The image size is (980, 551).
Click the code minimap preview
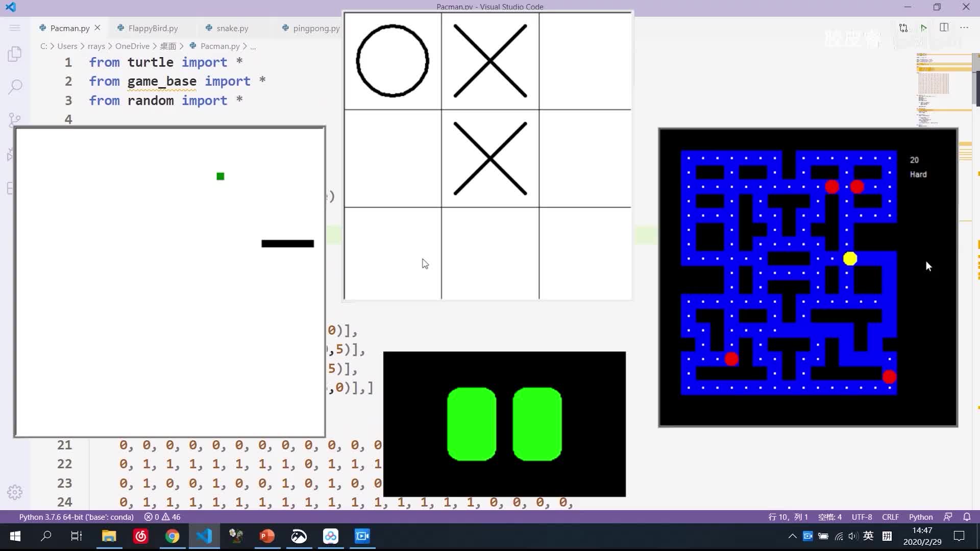tap(943, 89)
